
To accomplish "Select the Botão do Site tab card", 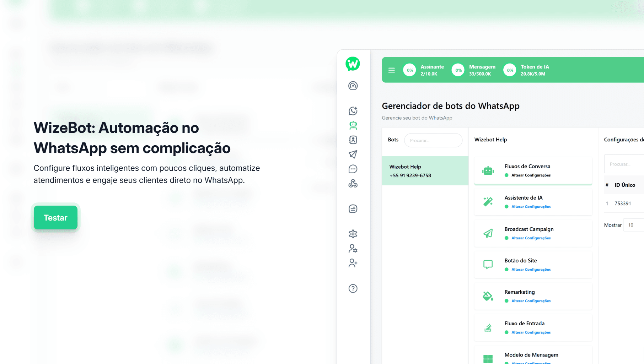I will [x=533, y=265].
